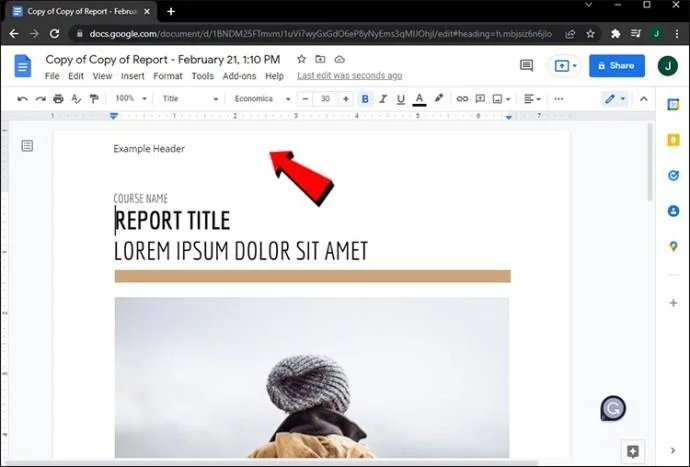Open the zoom level dropdown
The width and height of the screenshot is (690, 467).
(x=131, y=99)
